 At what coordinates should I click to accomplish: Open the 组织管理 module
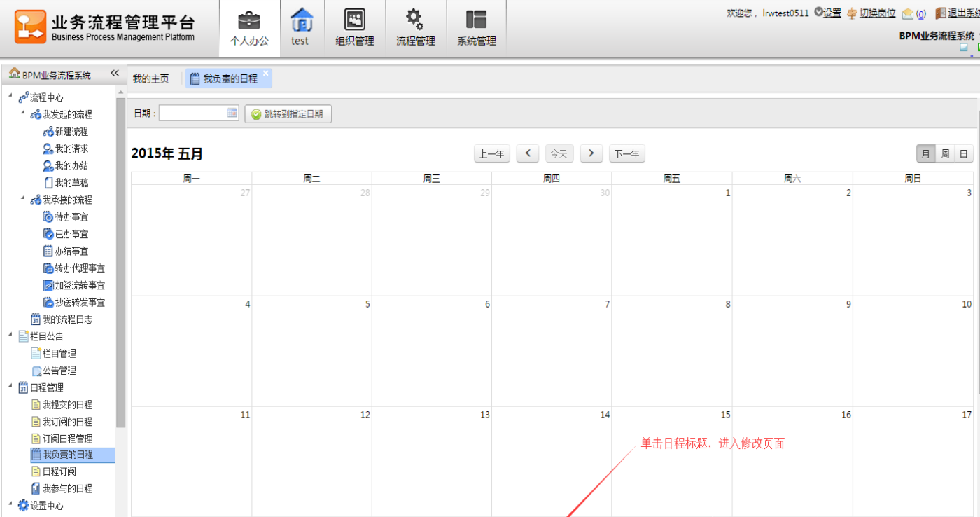[x=355, y=28]
